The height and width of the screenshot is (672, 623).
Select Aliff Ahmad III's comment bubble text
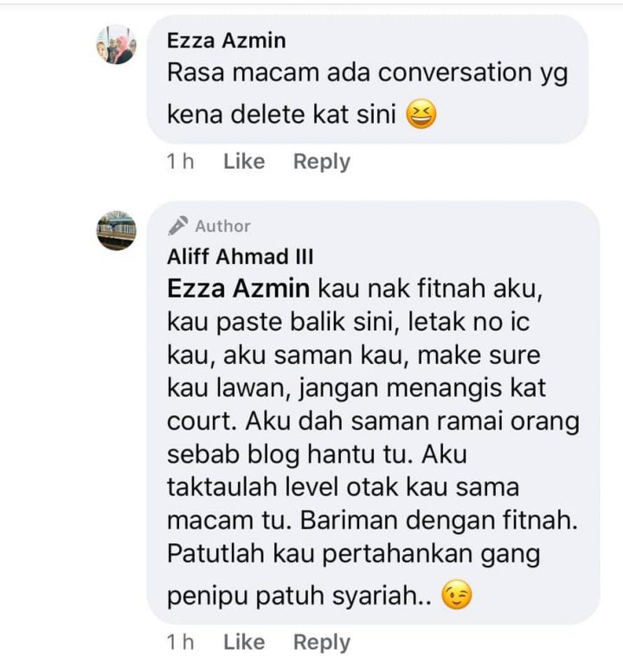pos(373,442)
